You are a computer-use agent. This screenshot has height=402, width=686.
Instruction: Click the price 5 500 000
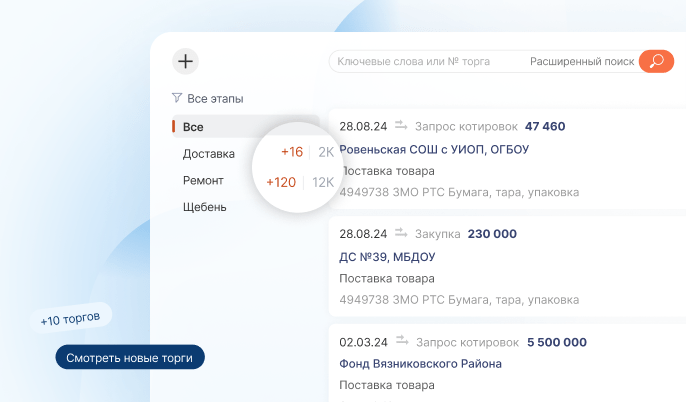(x=556, y=342)
